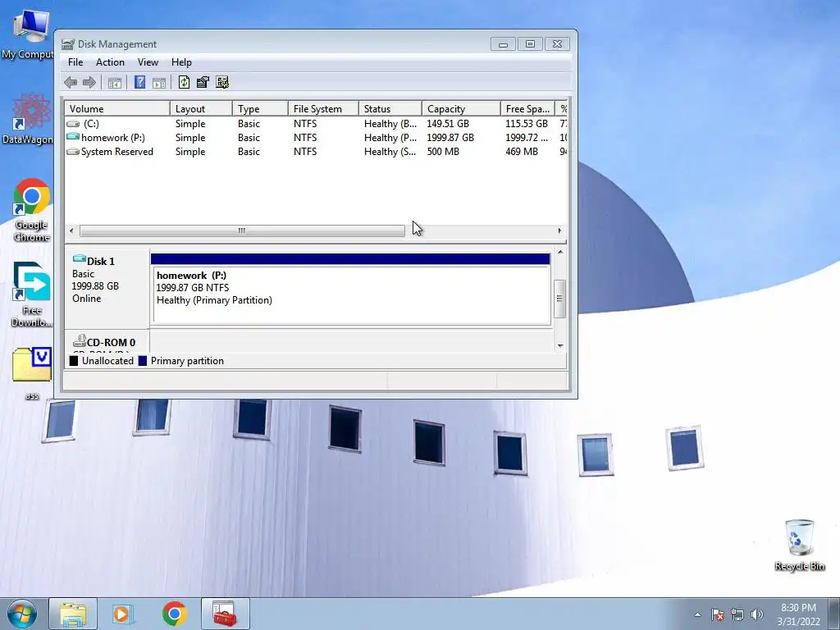Screen dimensions: 840x630
Task: Open the Start menu orb
Action: click(22, 614)
